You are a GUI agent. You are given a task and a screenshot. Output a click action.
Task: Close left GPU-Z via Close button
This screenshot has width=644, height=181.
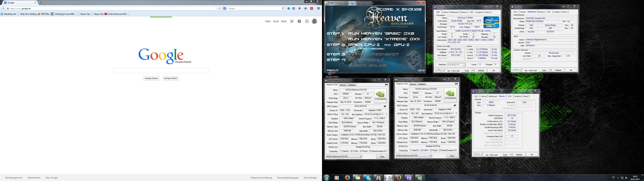coord(382,157)
